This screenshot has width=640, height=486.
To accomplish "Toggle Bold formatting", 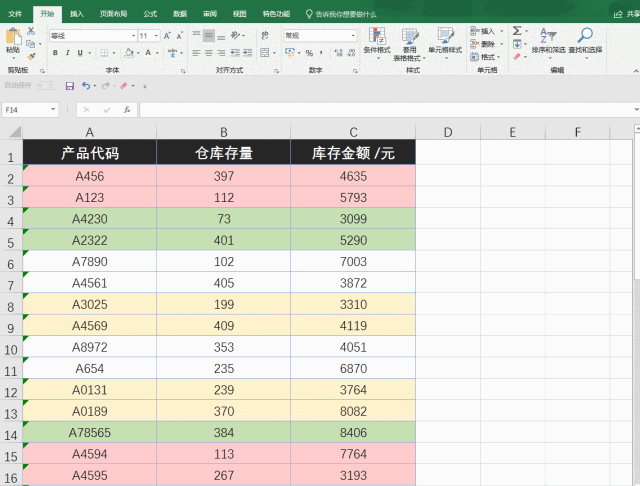I will [53, 53].
